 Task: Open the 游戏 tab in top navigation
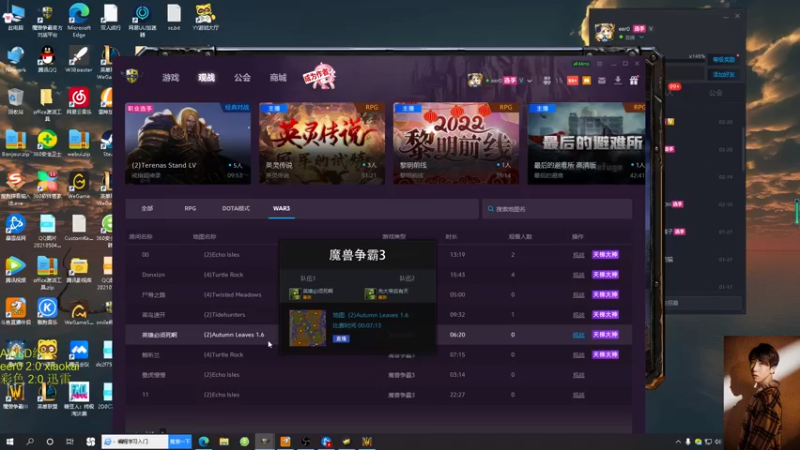tap(170, 78)
